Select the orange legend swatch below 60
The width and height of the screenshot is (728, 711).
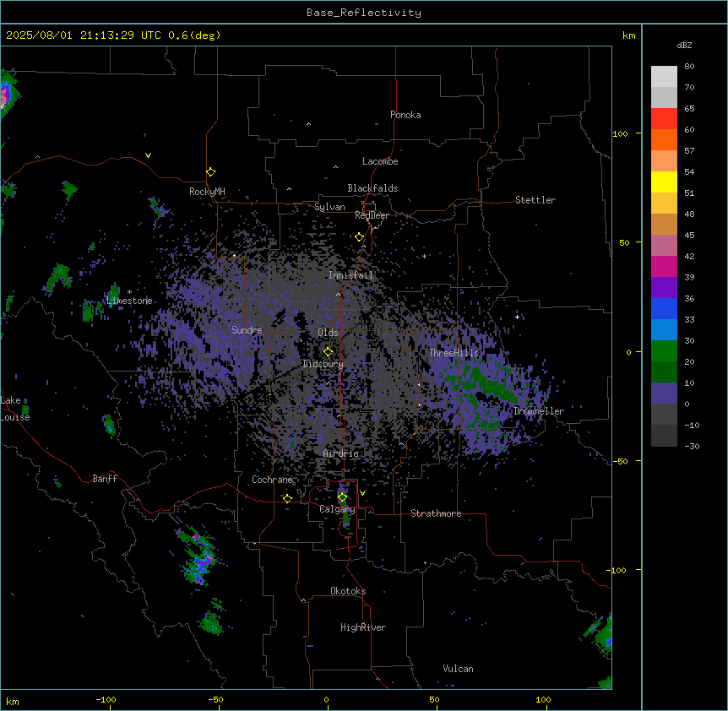point(664,139)
